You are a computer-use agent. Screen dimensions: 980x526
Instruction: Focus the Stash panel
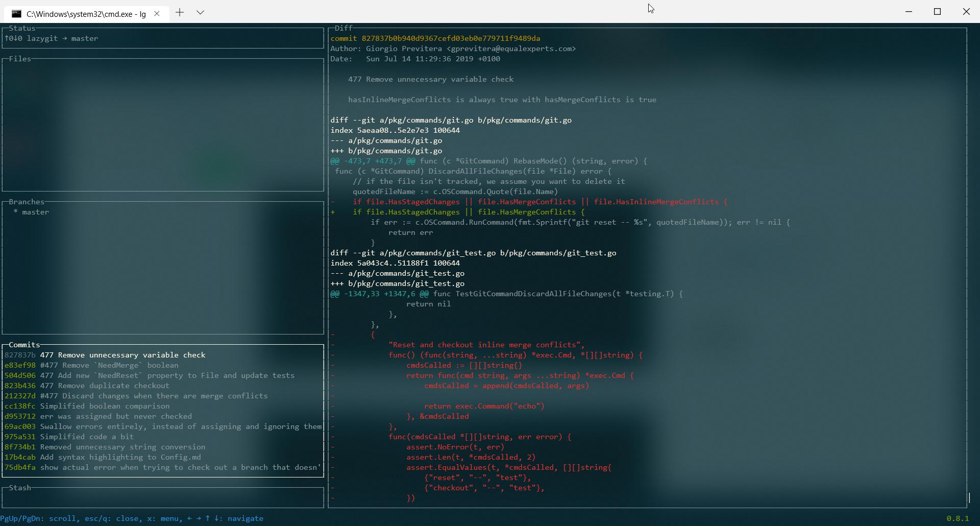coord(163,497)
